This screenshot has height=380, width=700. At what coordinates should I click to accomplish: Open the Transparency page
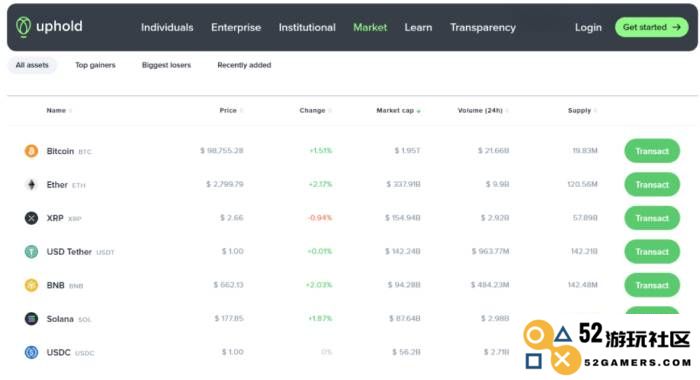coord(483,27)
